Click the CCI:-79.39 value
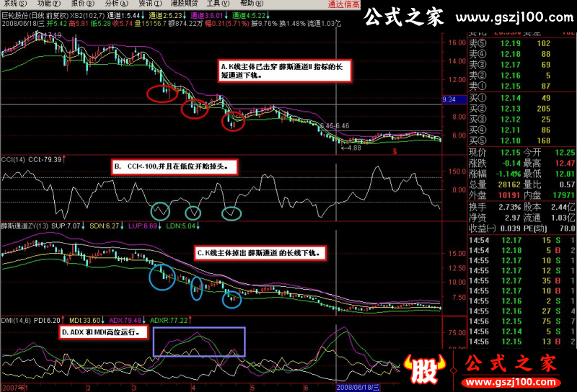Screen dimensions: 577x392 [x=45, y=159]
